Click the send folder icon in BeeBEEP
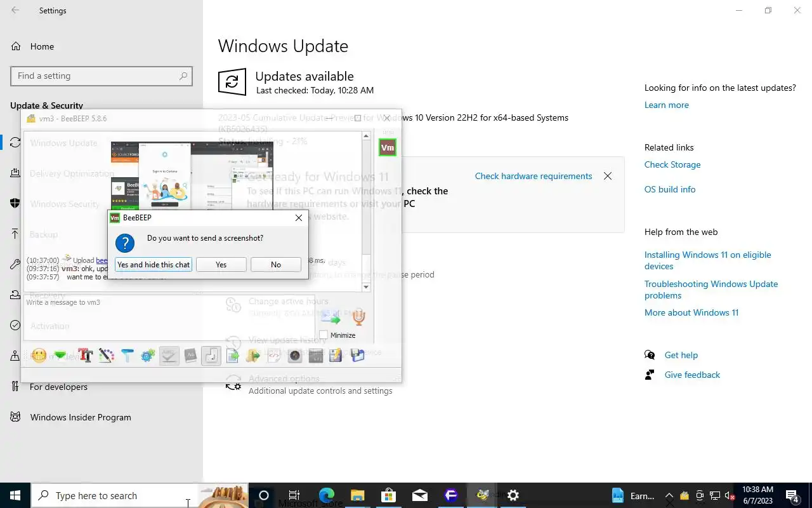 coord(253,356)
